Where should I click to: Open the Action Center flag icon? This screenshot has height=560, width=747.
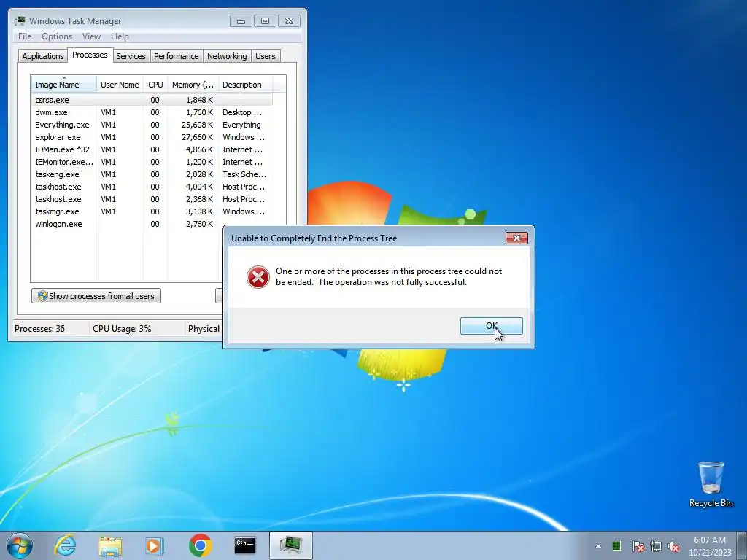[x=638, y=546]
